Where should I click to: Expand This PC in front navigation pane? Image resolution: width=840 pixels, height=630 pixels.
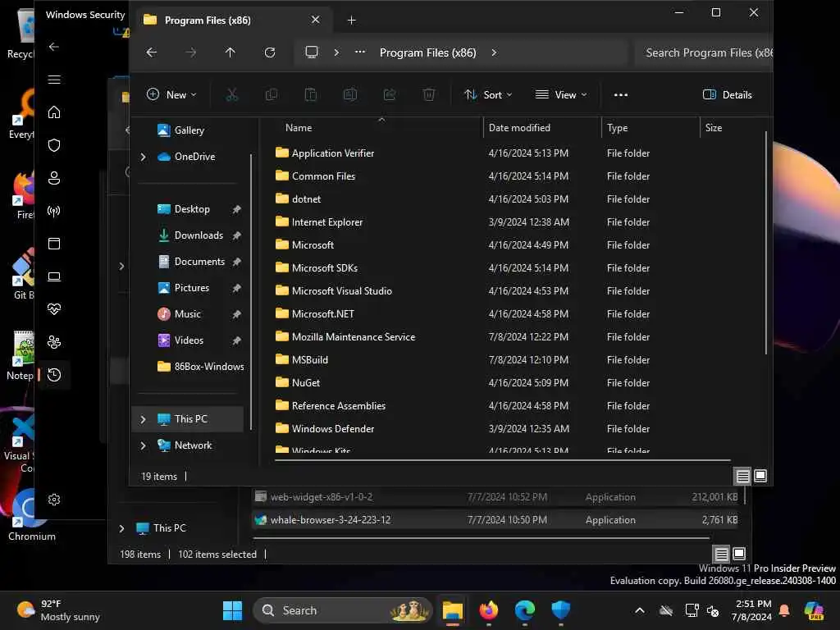click(x=143, y=419)
